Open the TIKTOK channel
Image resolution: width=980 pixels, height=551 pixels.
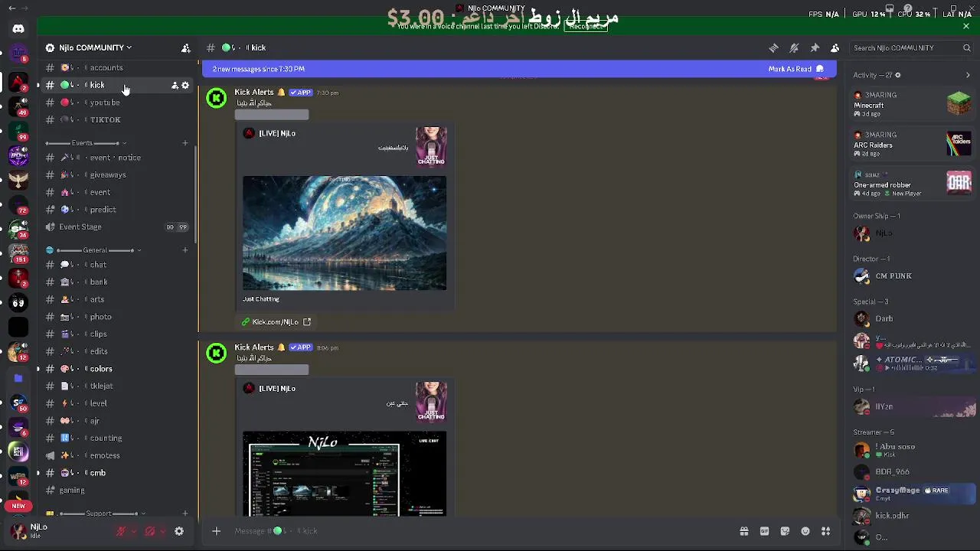(115, 120)
